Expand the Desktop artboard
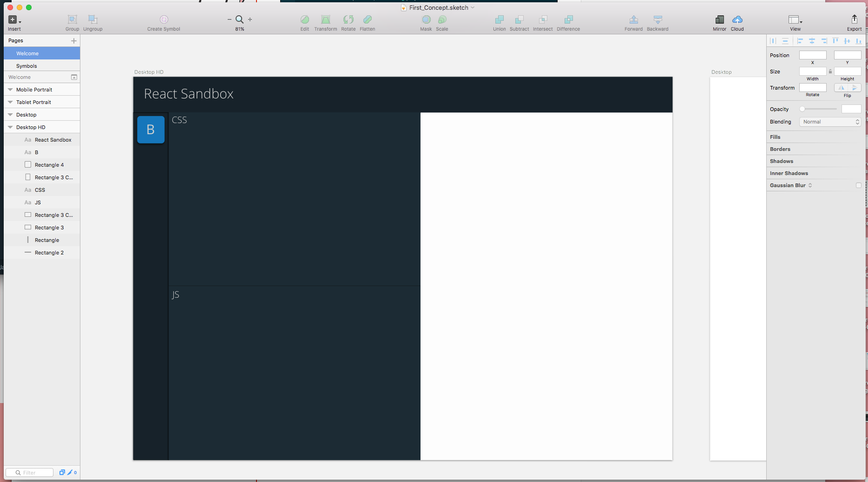This screenshot has height=482, width=868. [x=10, y=115]
